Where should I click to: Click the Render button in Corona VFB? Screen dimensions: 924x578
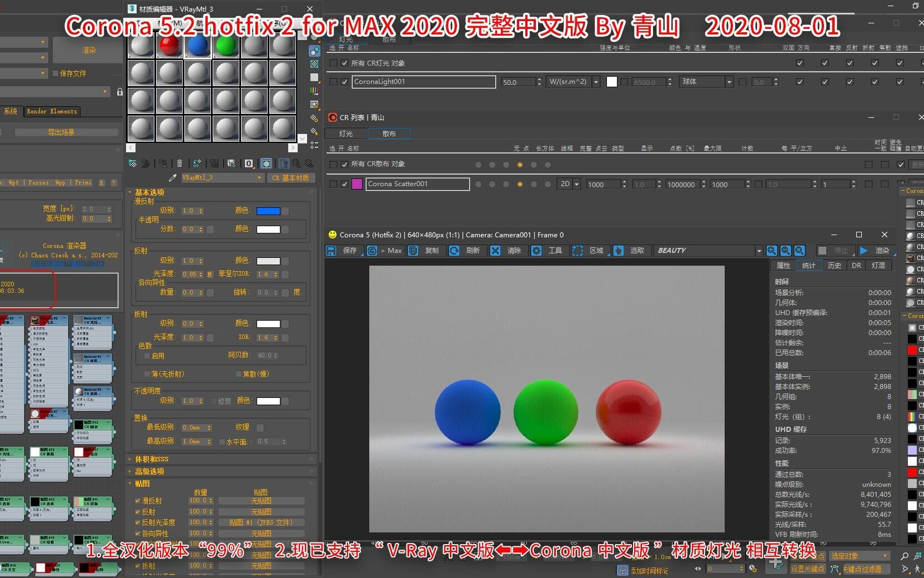click(x=876, y=251)
